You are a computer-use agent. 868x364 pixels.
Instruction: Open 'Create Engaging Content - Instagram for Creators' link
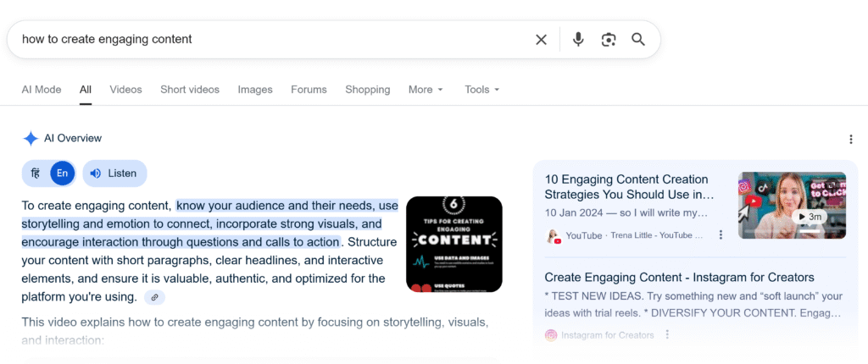(679, 278)
